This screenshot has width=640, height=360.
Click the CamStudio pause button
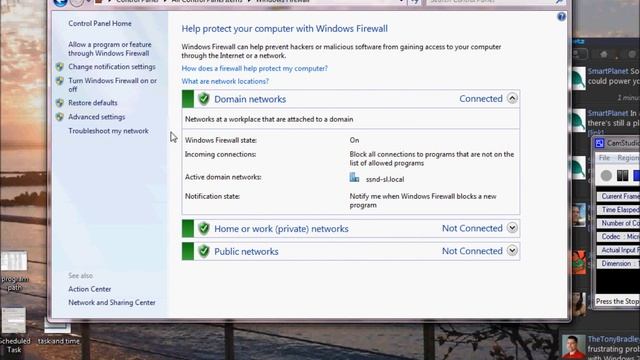click(x=622, y=176)
